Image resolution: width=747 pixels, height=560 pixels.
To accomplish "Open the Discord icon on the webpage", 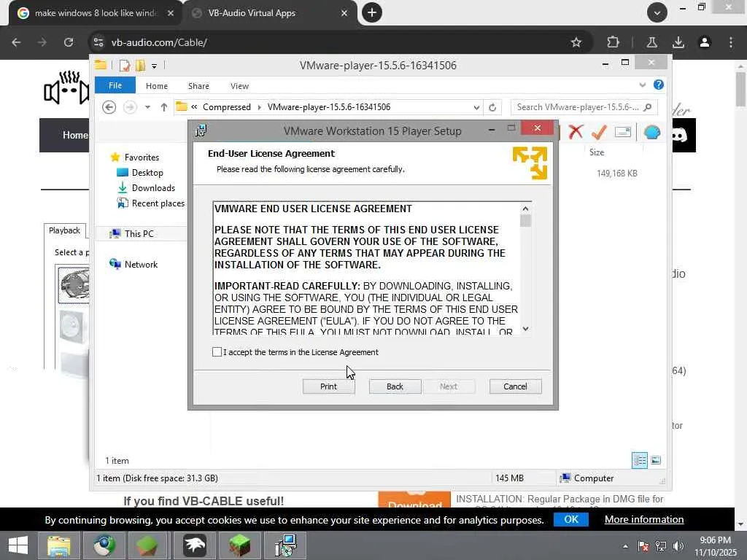I will pyautogui.click(x=679, y=136).
